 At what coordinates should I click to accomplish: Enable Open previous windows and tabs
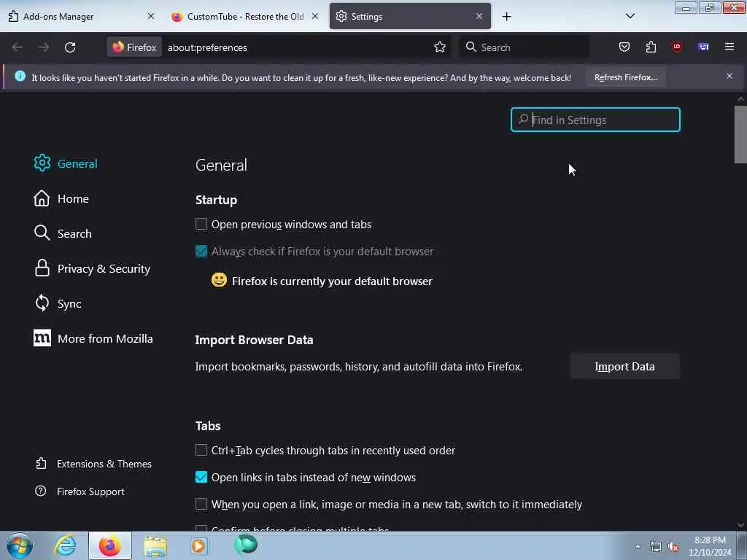[201, 225]
